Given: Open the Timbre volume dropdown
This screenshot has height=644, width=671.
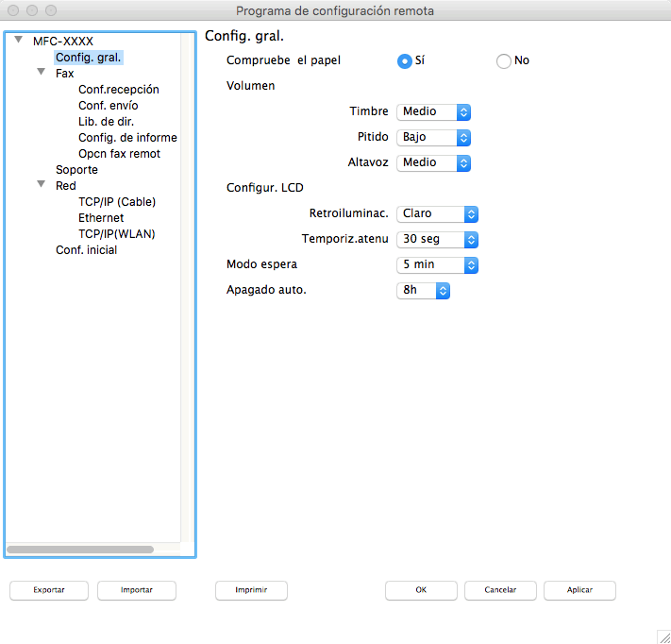Looking at the screenshot, I should 433,111.
